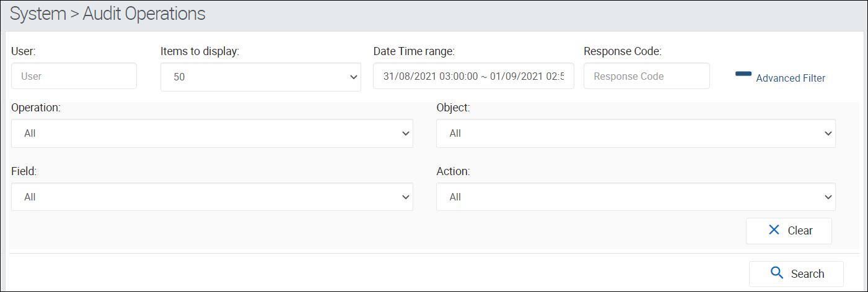The width and height of the screenshot is (868, 292).
Task: Click the Action dropdown chevron arrow
Action: coord(828,197)
